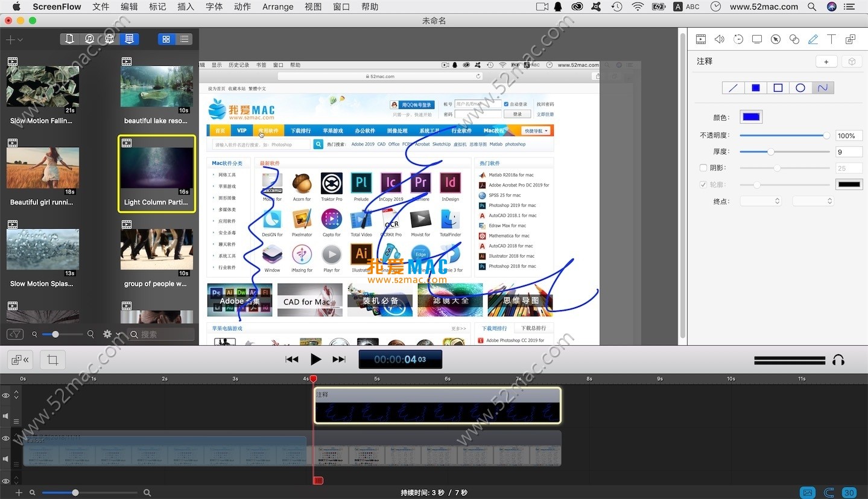Click the 厚度 thickness slider
The image size is (868, 499).
(x=785, y=152)
